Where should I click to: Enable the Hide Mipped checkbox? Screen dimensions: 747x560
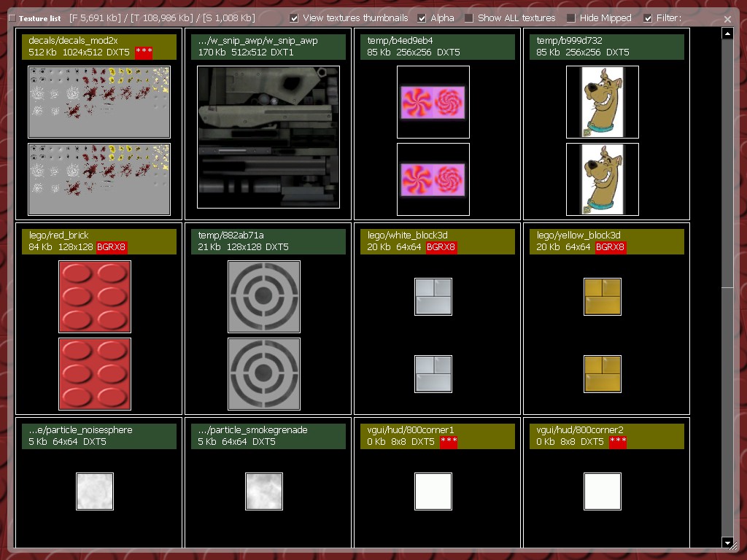coord(571,18)
